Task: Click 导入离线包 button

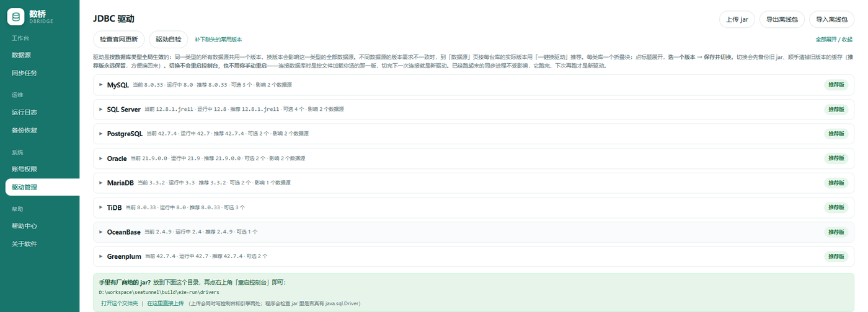Action: coord(831,19)
